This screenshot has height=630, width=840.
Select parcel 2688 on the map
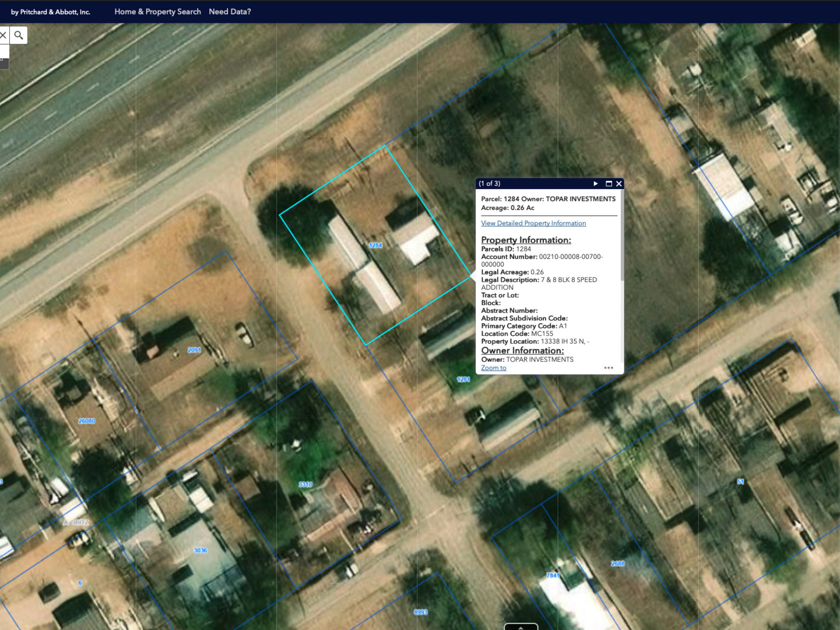coord(618,563)
